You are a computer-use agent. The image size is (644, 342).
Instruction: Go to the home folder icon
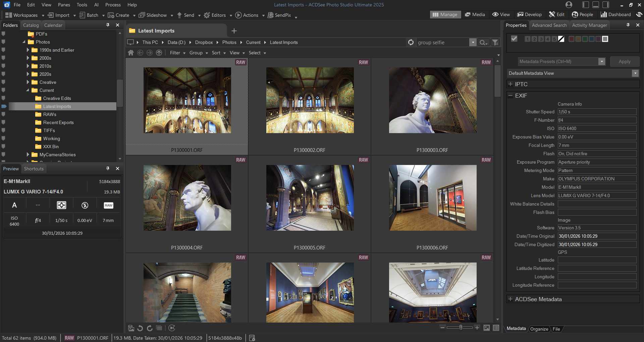131,53
